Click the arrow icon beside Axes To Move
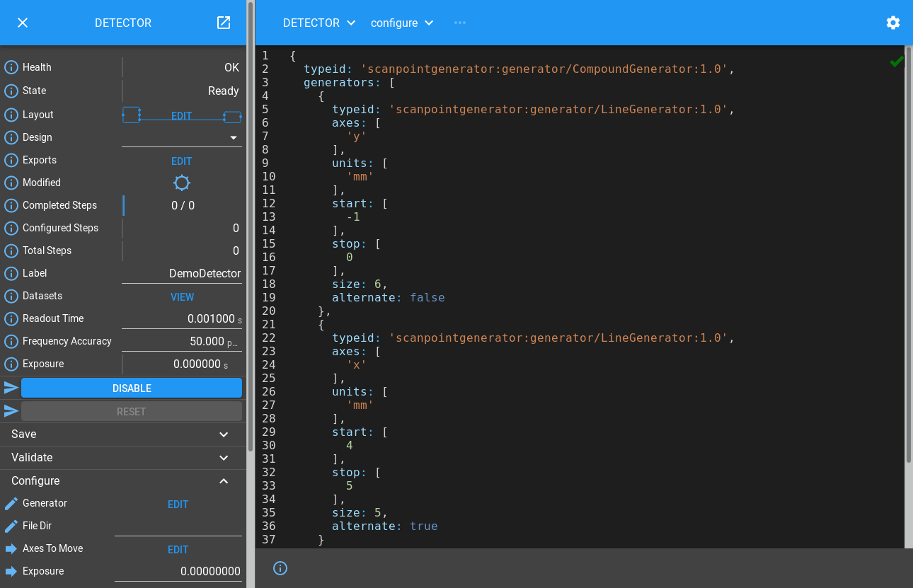The width and height of the screenshot is (913, 588). pos(11,549)
